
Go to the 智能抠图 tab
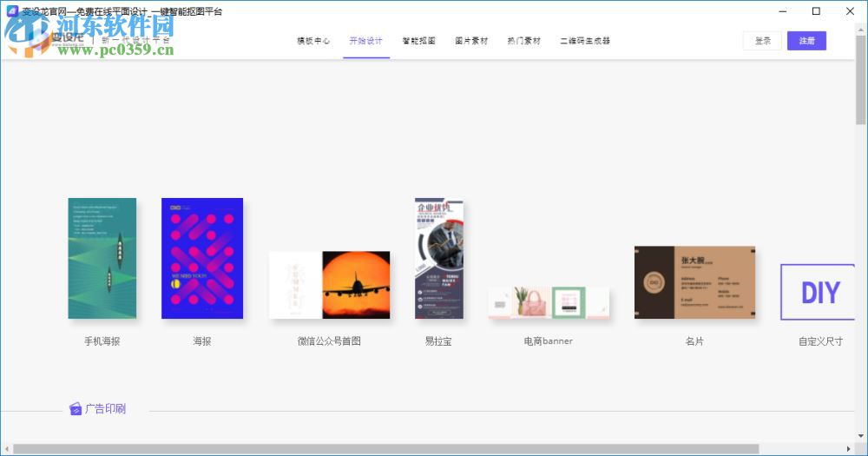(x=418, y=41)
